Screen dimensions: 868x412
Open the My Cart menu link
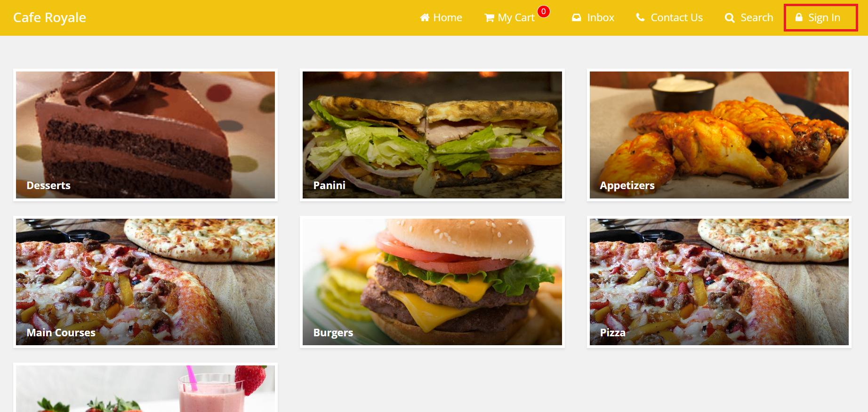pos(510,18)
